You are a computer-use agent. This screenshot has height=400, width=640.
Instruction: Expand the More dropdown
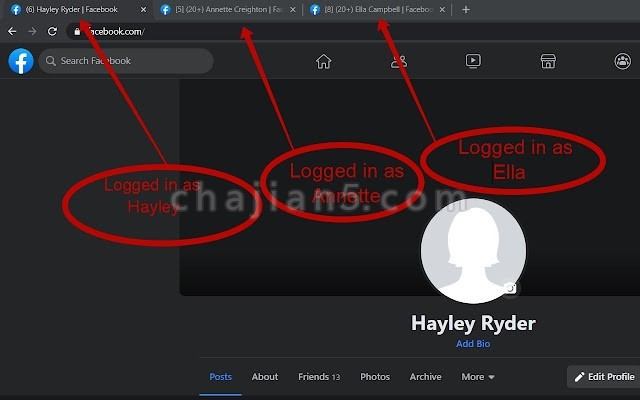click(478, 377)
